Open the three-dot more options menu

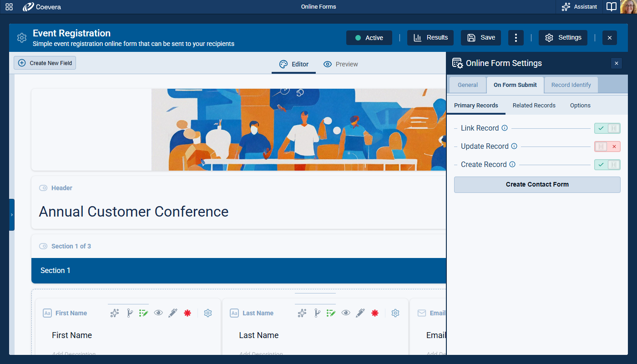(516, 38)
